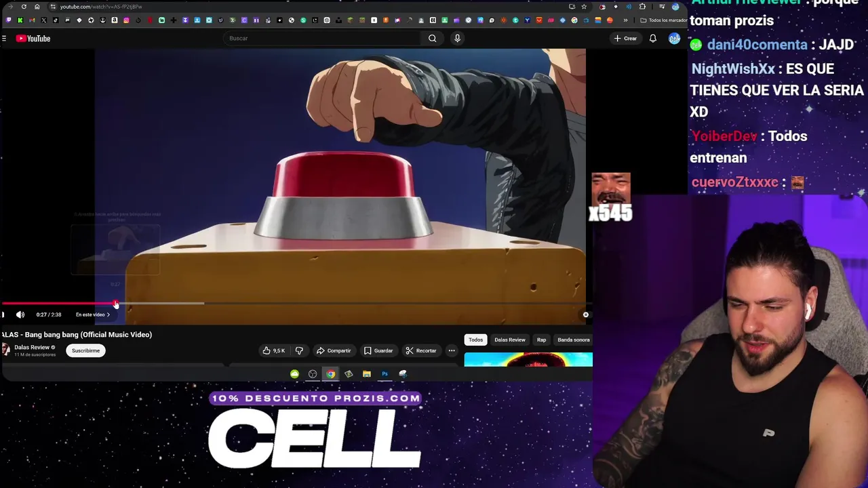This screenshot has height=488, width=868.
Task: Toggle the round control in the player corner
Action: [586, 314]
